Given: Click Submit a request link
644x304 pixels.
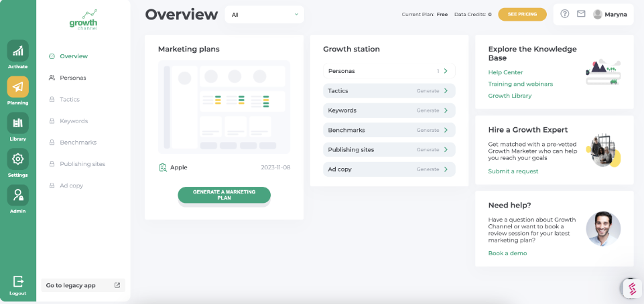Looking at the screenshot, I should coord(513,171).
